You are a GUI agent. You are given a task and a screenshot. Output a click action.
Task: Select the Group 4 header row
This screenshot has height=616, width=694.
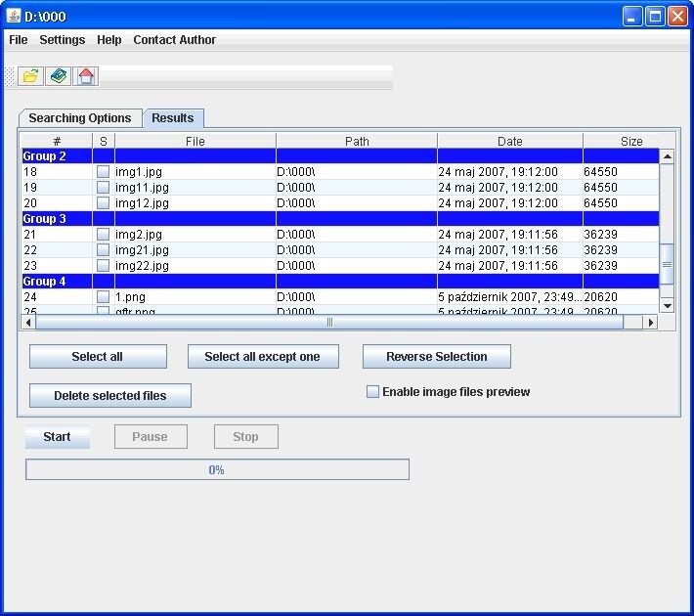340,282
